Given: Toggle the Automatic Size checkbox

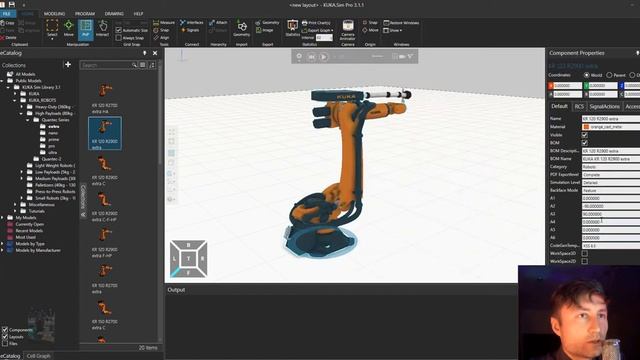Looking at the screenshot, I should [118, 30].
